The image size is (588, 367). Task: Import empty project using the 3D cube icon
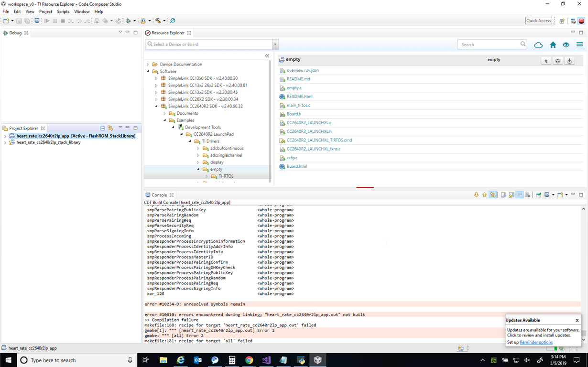[x=558, y=61]
